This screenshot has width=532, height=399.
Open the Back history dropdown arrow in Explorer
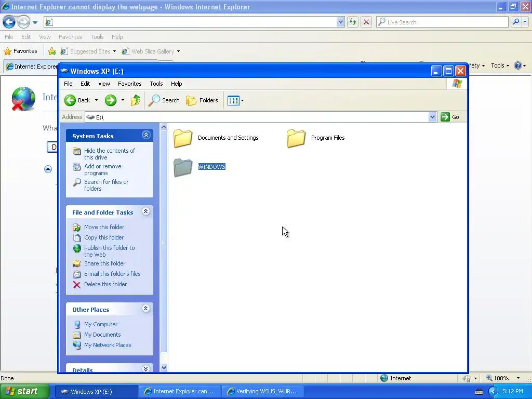coord(96,100)
